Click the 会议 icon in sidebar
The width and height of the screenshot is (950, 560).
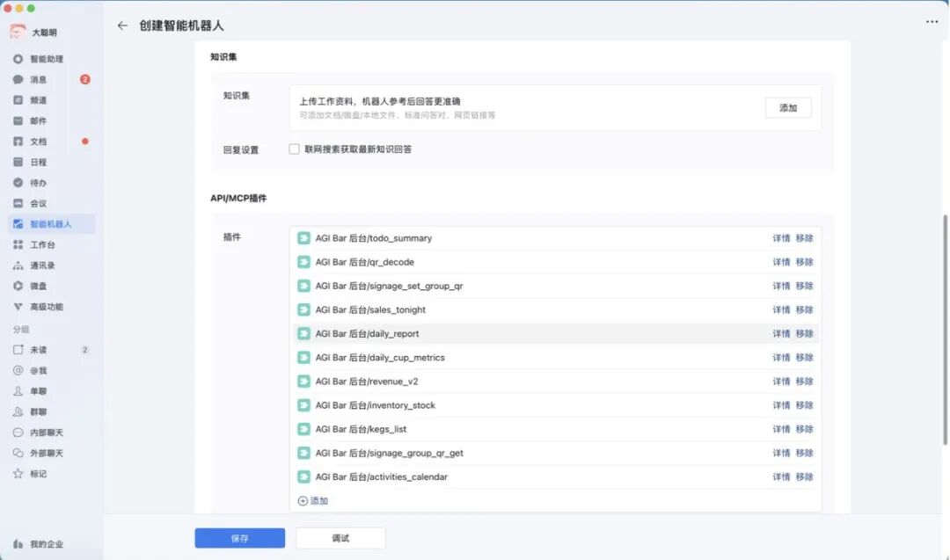[x=18, y=203]
